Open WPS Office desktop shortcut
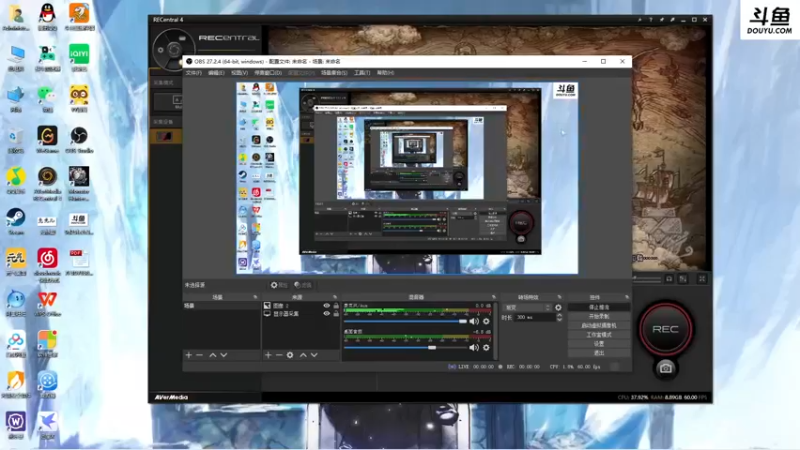The width and height of the screenshot is (800, 450). click(x=47, y=303)
